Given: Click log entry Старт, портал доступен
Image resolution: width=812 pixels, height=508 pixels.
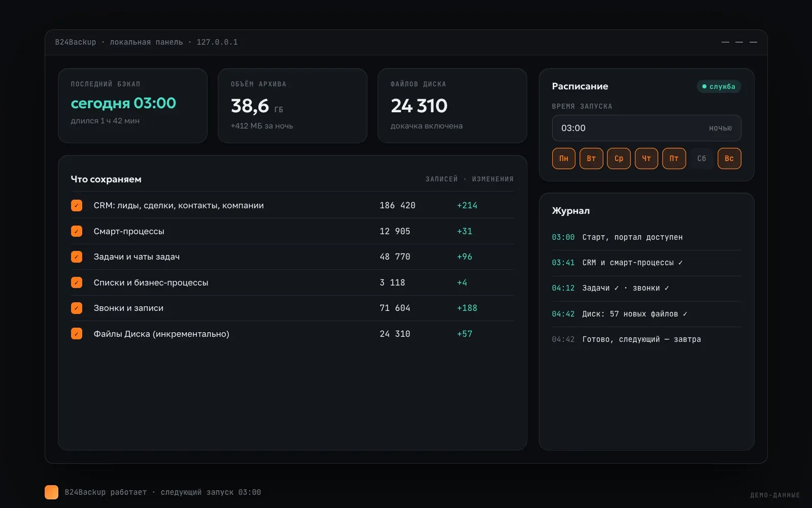Looking at the screenshot, I should [647, 237].
